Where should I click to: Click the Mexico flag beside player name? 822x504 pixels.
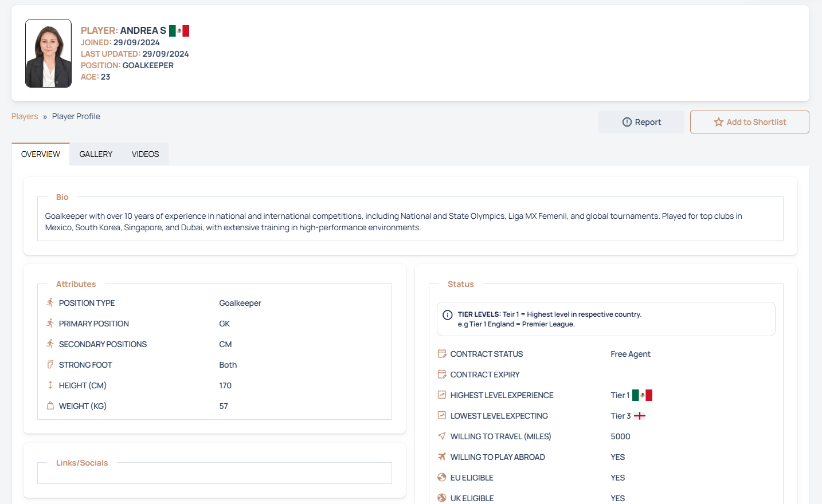[x=179, y=31]
